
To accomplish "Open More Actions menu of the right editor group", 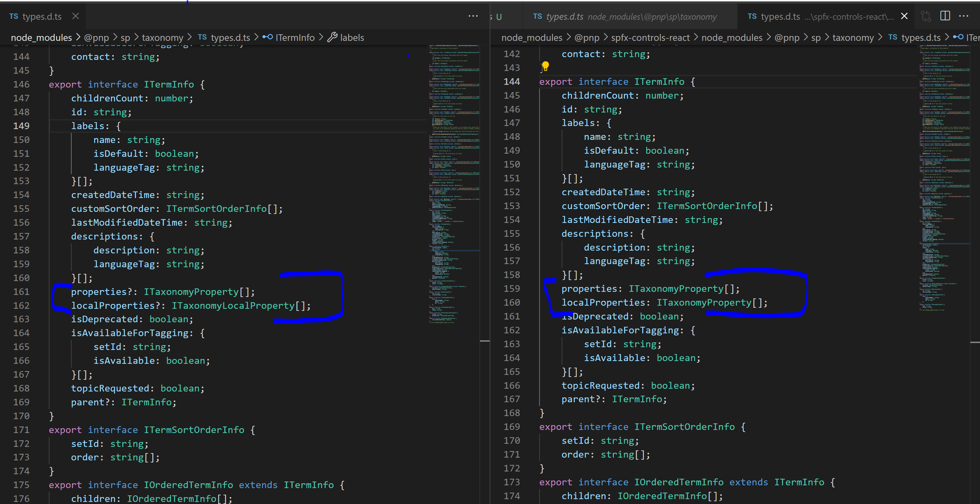I will point(964,16).
